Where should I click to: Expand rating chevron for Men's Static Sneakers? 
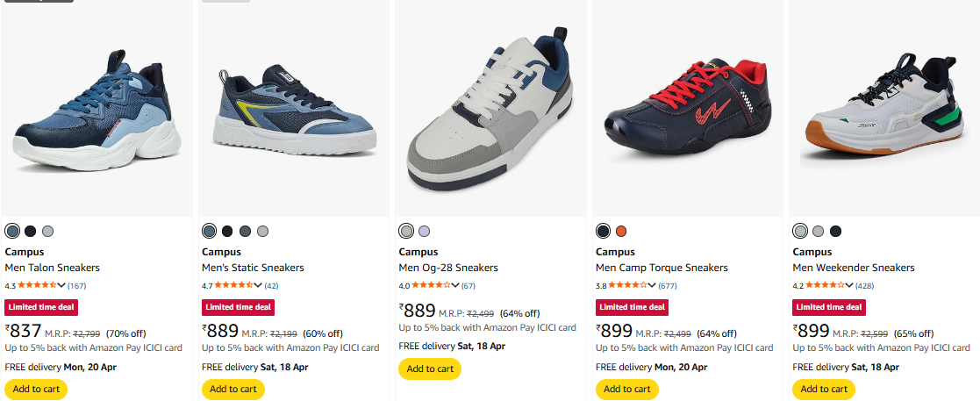[x=258, y=285]
